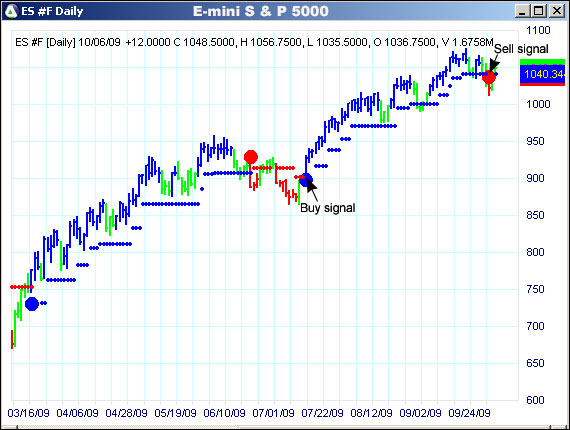Viewport: 570px width, 430px height.
Task: Click the 'Buy signal' annotation text
Action: tap(328, 208)
